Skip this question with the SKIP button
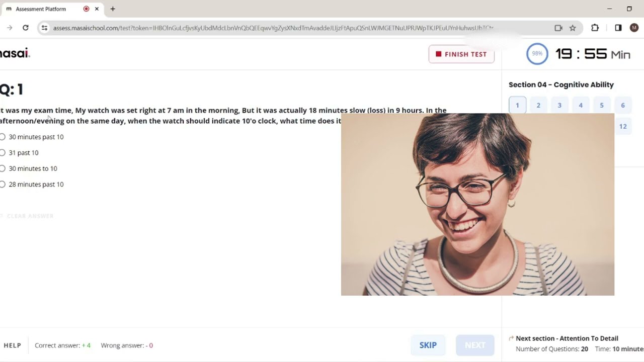The height and width of the screenshot is (362, 644). [x=428, y=345]
